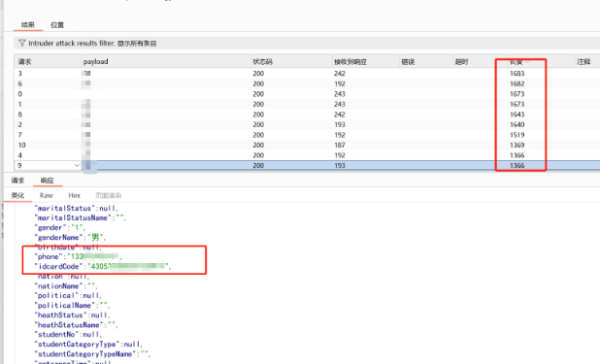Select the Raw view tab
600x364 pixels.
click(x=46, y=195)
